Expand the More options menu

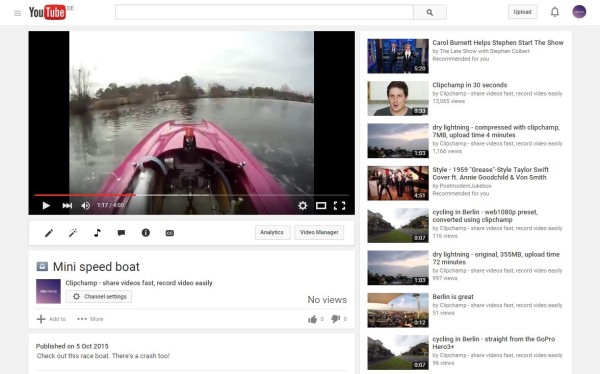click(x=90, y=319)
